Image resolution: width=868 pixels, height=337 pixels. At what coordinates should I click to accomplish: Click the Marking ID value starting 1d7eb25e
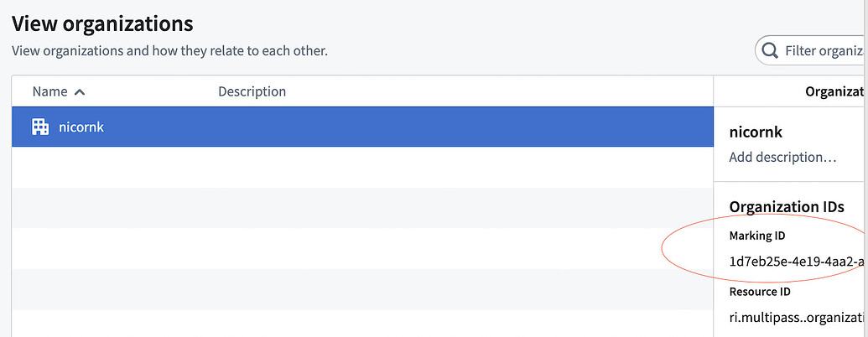[x=798, y=262]
